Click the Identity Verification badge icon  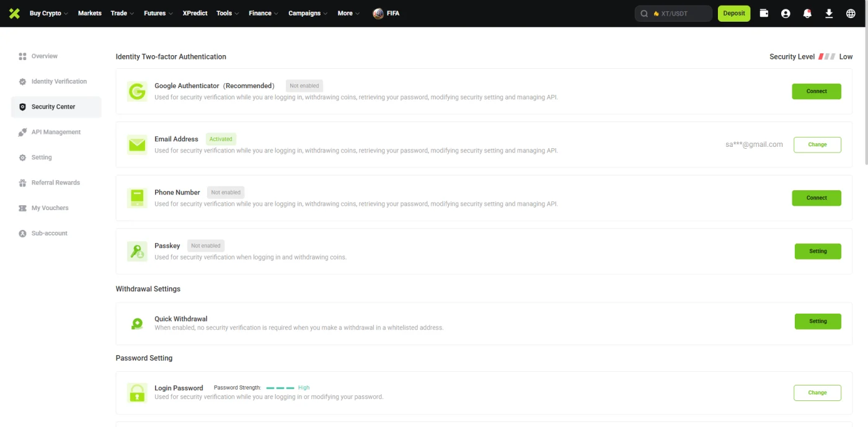pyautogui.click(x=22, y=82)
